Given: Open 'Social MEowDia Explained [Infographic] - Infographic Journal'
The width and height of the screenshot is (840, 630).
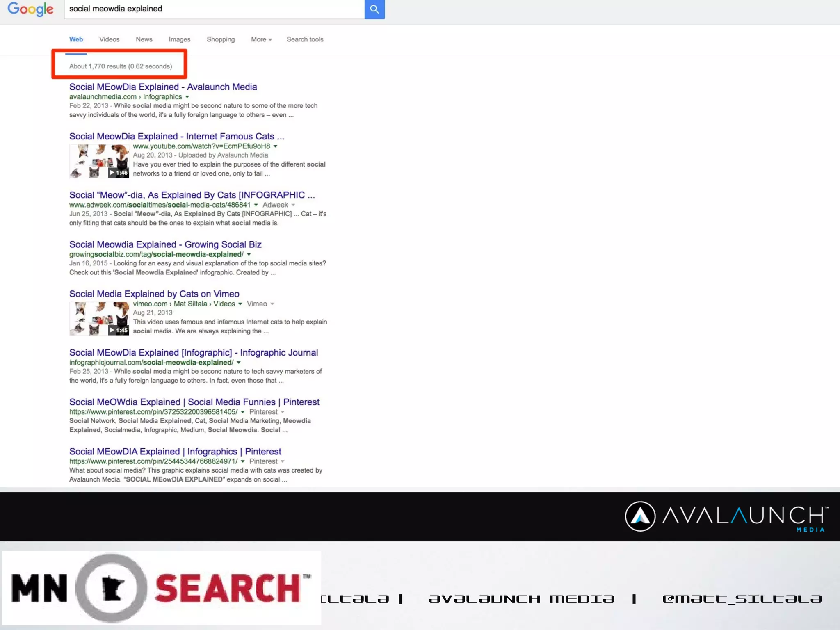Looking at the screenshot, I should pos(194,353).
